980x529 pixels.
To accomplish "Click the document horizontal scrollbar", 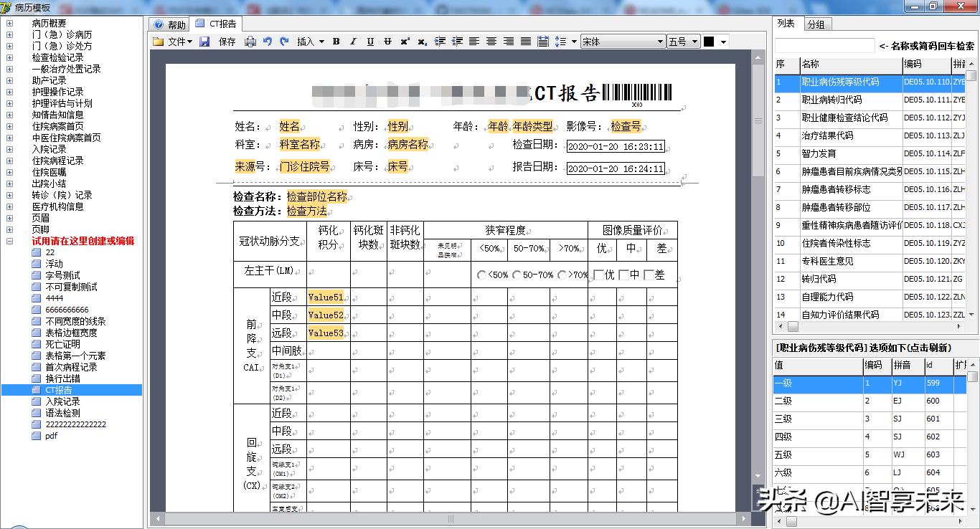I will 451,518.
